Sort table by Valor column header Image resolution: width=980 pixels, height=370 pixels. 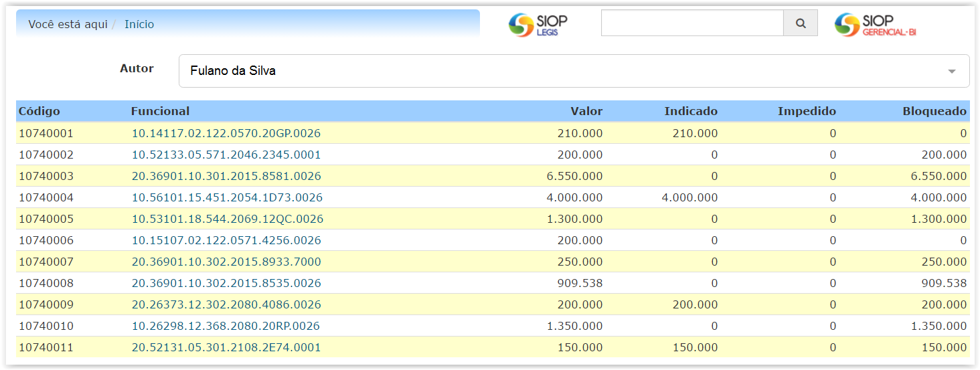click(x=586, y=111)
